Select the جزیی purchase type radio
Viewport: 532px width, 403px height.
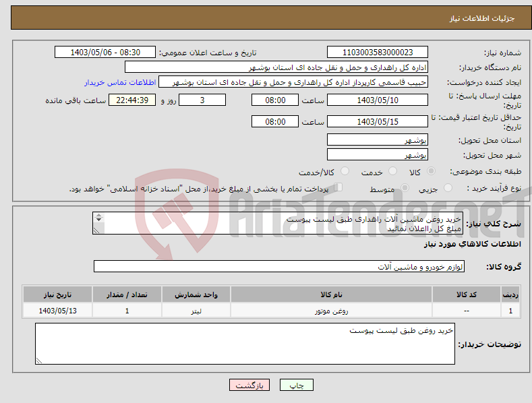(x=448, y=187)
